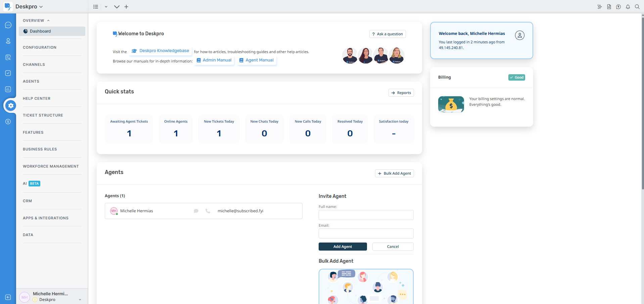Click the team members photo in welcome card
Screen dimensions: 644x304
373,55
